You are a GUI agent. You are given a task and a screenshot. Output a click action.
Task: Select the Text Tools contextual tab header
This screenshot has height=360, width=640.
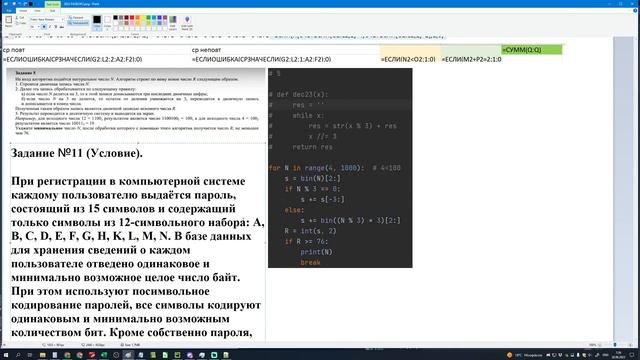click(x=53, y=4)
